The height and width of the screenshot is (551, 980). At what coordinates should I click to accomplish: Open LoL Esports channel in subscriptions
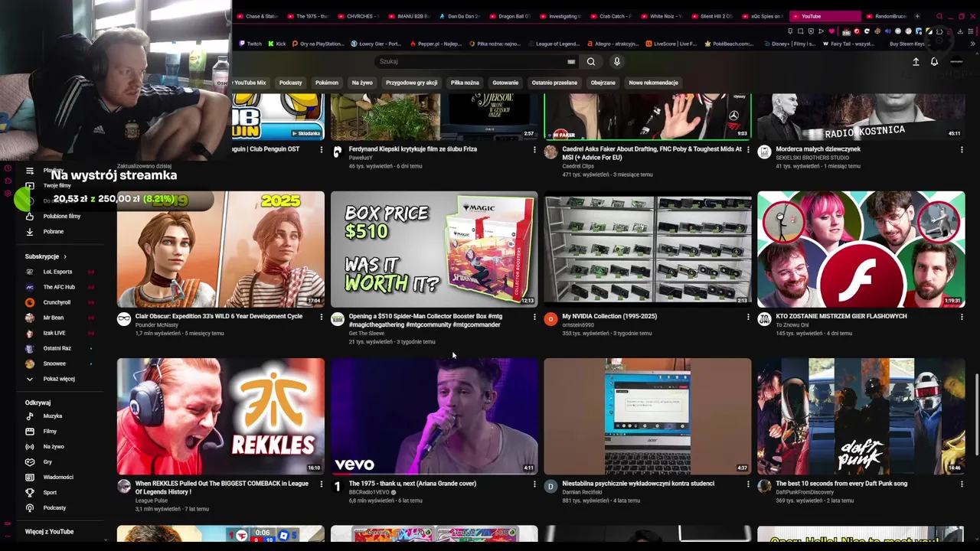click(57, 272)
